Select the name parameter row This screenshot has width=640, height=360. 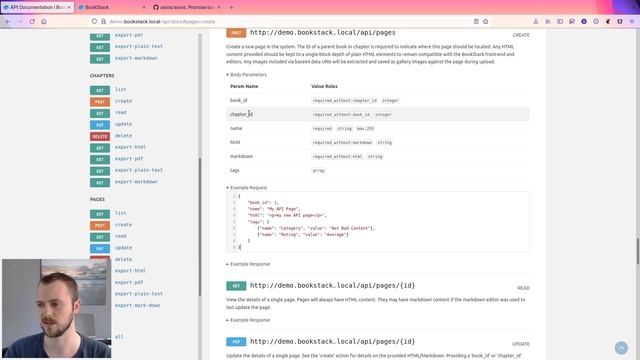[x=378, y=129]
